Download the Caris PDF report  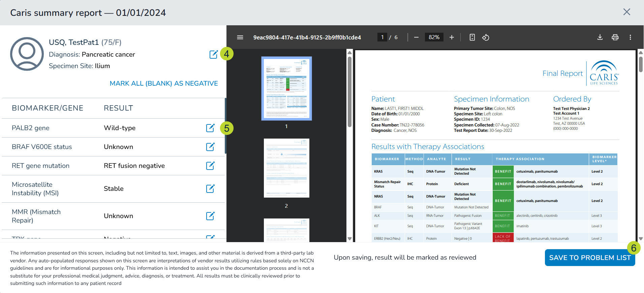click(600, 37)
